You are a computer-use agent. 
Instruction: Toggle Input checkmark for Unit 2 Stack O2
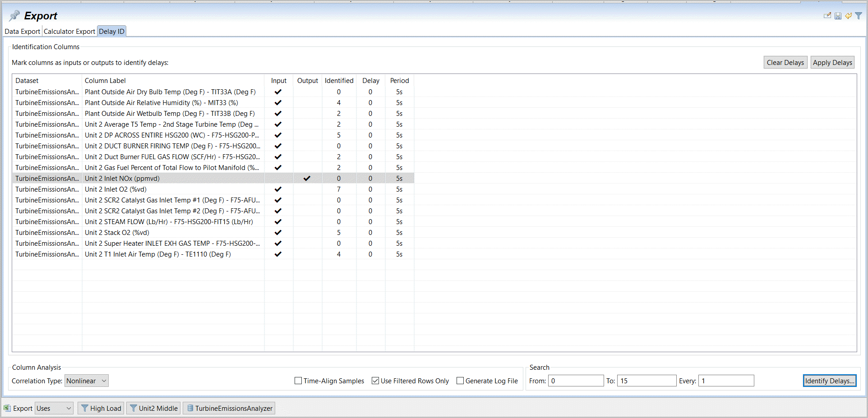(x=278, y=233)
